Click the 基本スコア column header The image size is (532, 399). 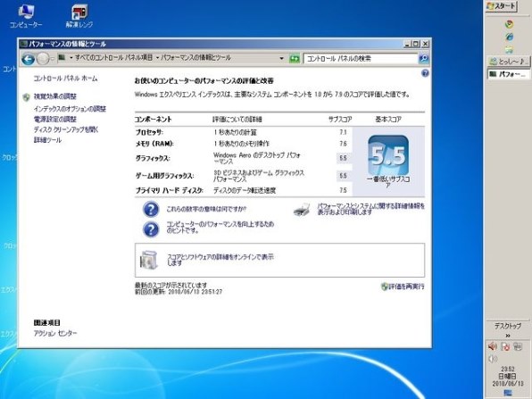click(388, 120)
